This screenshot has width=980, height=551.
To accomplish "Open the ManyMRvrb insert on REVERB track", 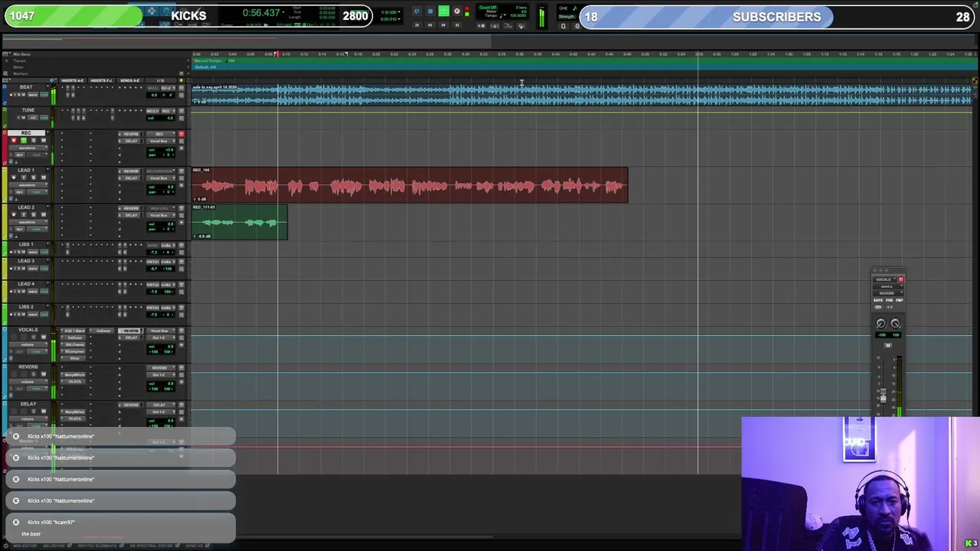I will pos(73,375).
